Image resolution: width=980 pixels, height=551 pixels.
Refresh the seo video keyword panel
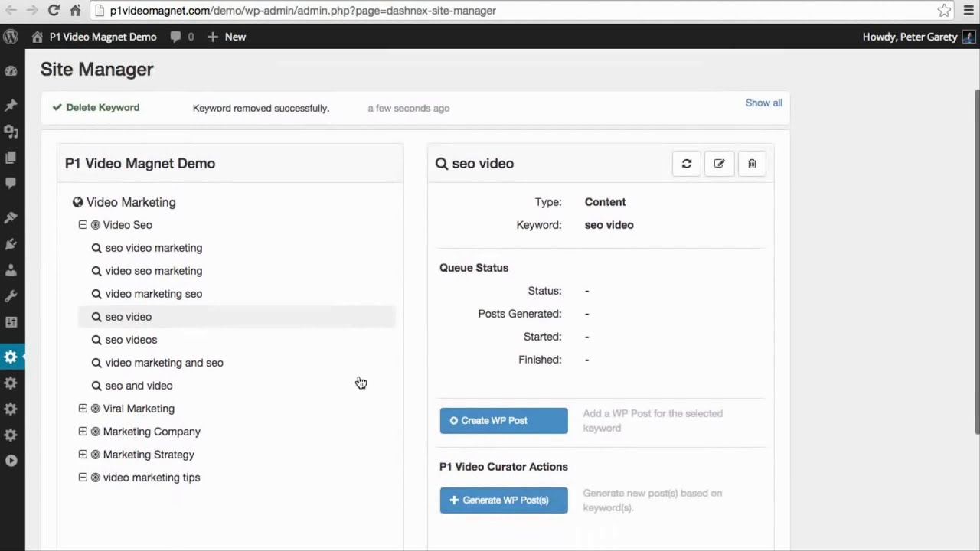coord(687,164)
